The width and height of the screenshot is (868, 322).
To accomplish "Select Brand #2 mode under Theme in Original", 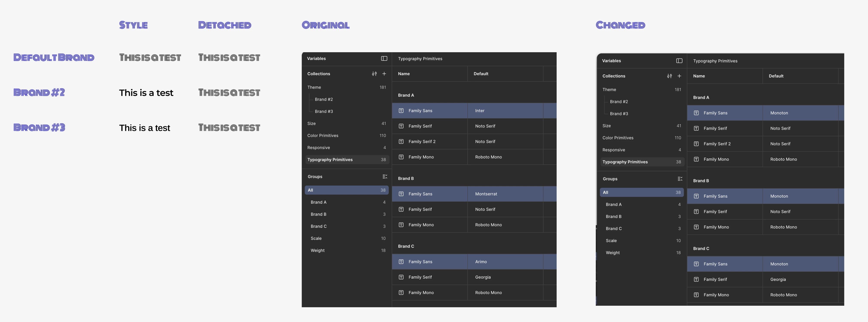I will coord(324,99).
